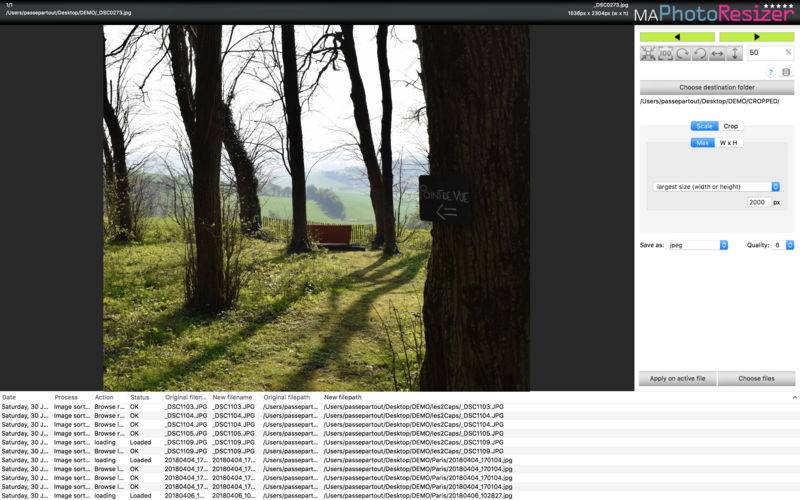Screen dimensions: 800x500
Task: Click the 100% zoom icon
Action: [665, 53]
